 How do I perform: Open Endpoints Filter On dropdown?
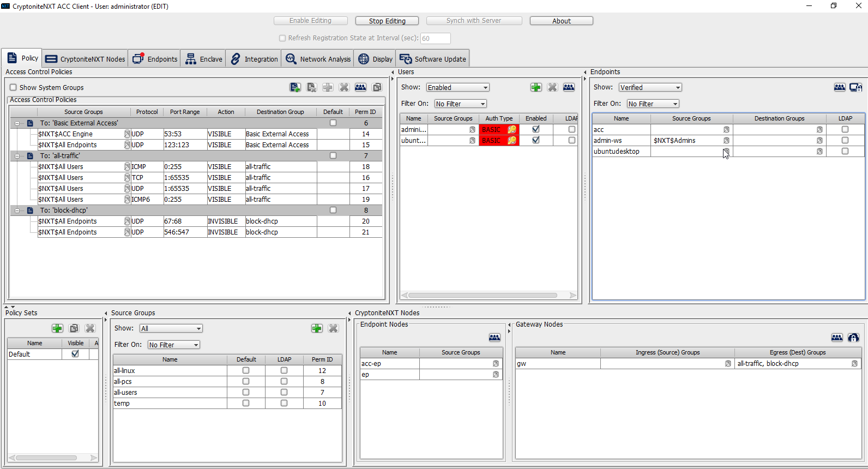[x=653, y=104]
